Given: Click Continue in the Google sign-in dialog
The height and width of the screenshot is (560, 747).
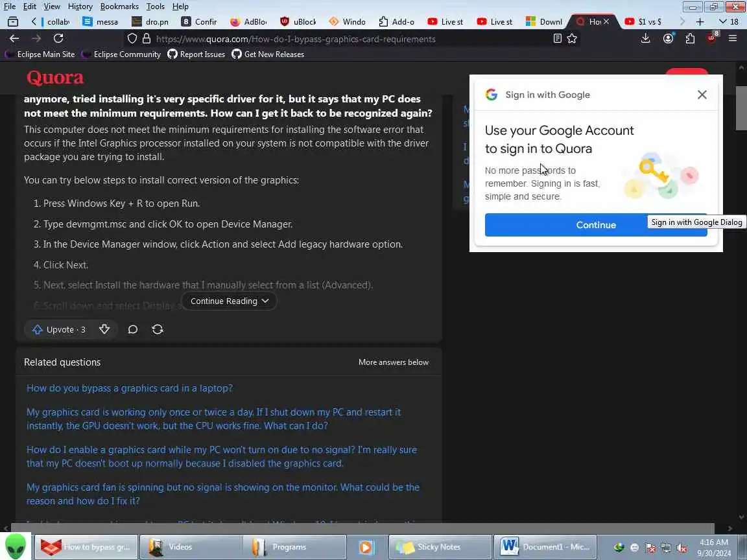Looking at the screenshot, I should [596, 225].
